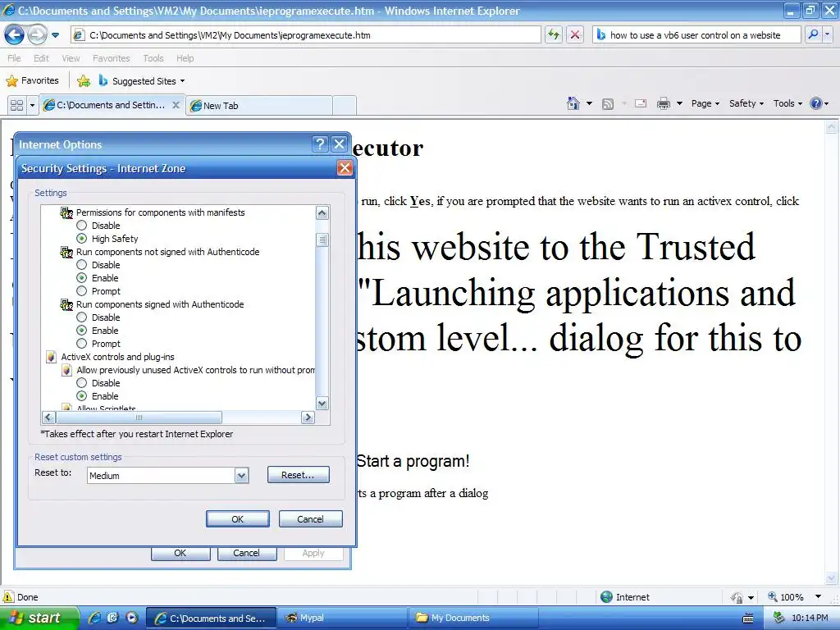The height and width of the screenshot is (630, 840).
Task: Click Internet Options help question button
Action: click(320, 144)
